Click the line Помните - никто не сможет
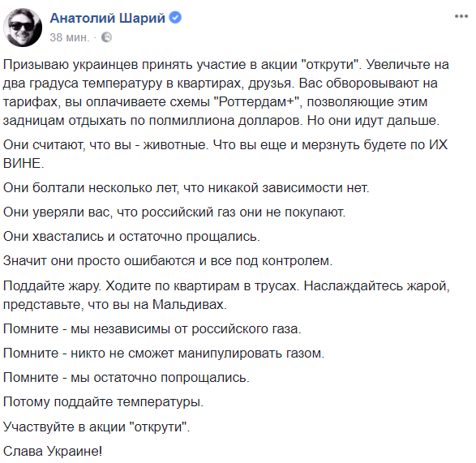This screenshot has height=463, width=476. (x=164, y=353)
